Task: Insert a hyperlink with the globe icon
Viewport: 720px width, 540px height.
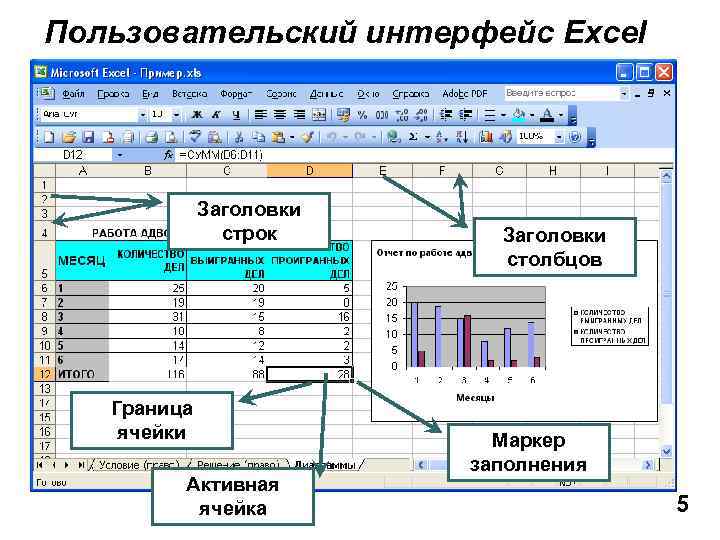Action: click(x=394, y=137)
